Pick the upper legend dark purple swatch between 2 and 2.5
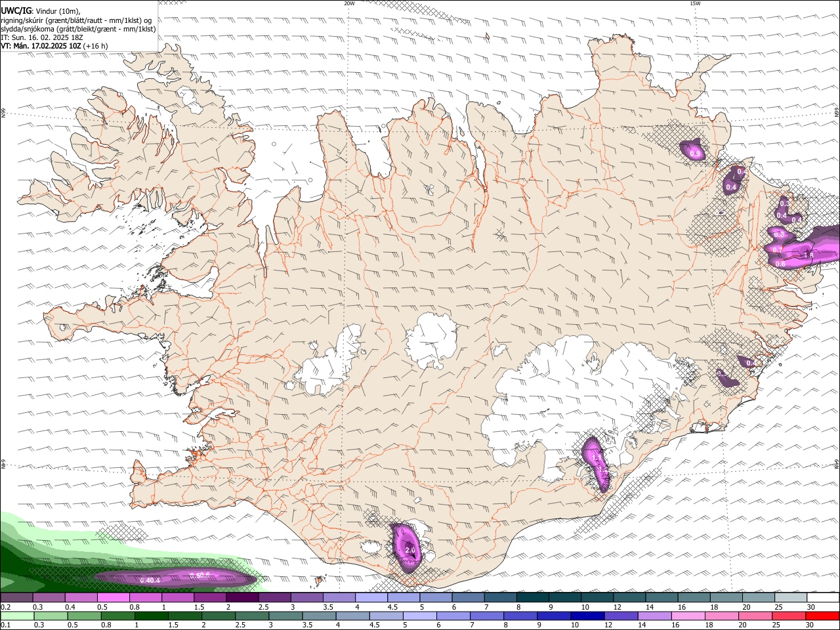 click(x=242, y=598)
